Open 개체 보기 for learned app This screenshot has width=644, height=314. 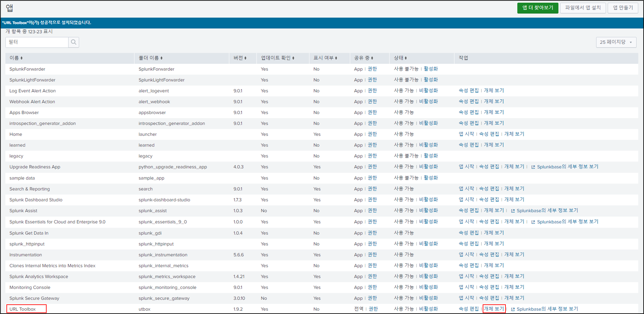(494, 145)
